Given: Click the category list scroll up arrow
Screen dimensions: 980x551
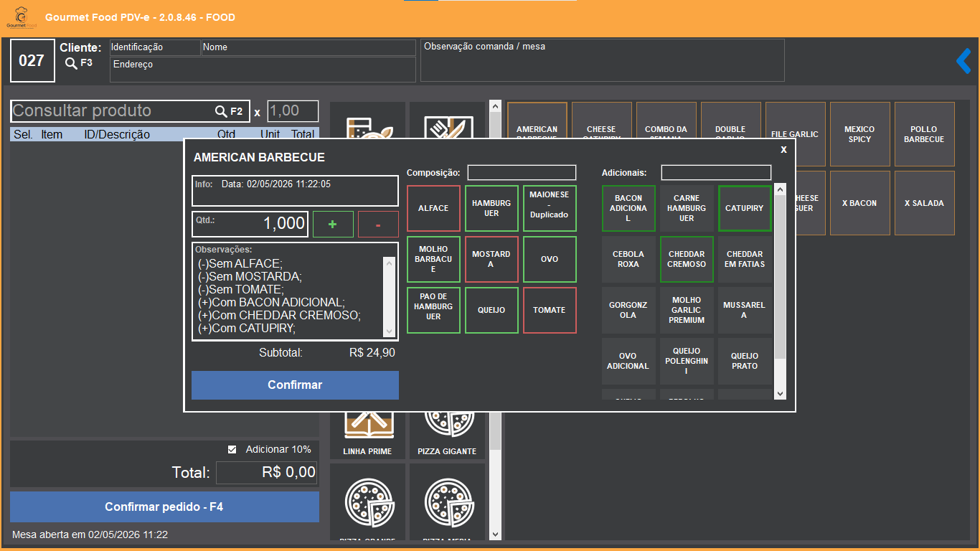Looking at the screenshot, I should point(495,105).
